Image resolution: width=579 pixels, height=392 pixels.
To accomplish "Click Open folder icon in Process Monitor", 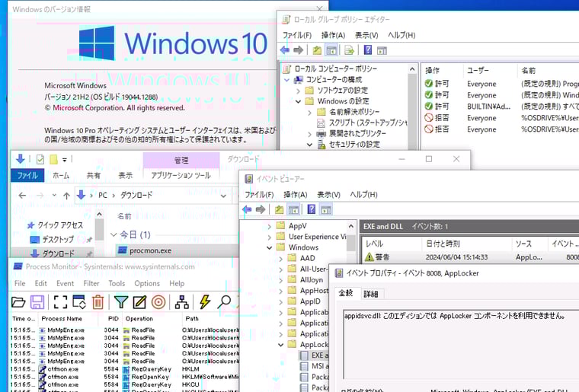I will pos(18,302).
